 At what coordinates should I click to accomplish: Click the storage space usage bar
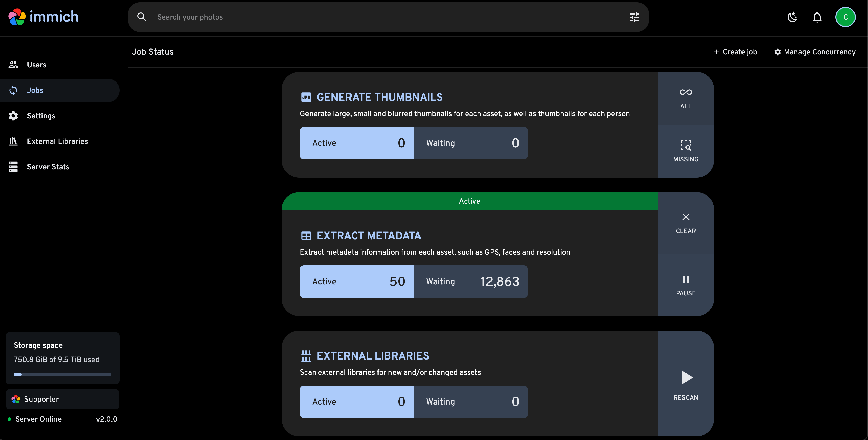(62, 374)
